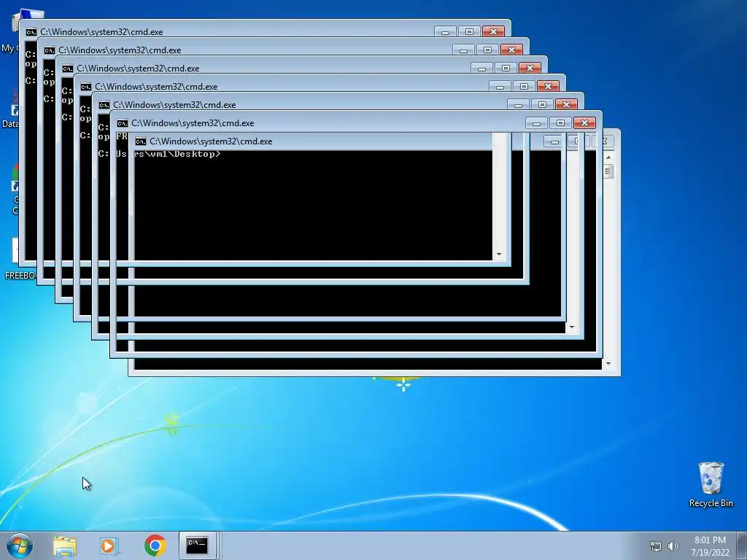The height and width of the screenshot is (560, 747).
Task: Click the Recycle Bin label text
Action: point(711,503)
